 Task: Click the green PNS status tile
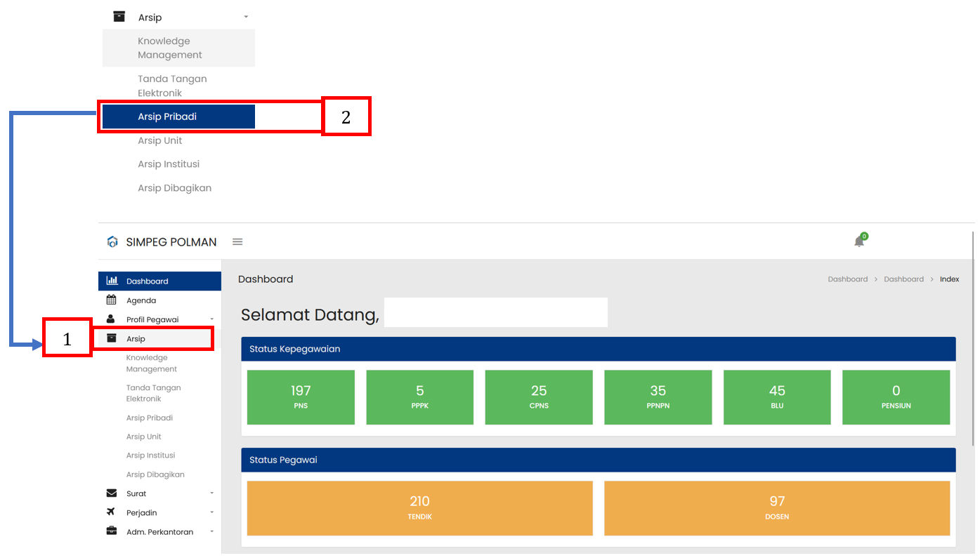pos(301,397)
